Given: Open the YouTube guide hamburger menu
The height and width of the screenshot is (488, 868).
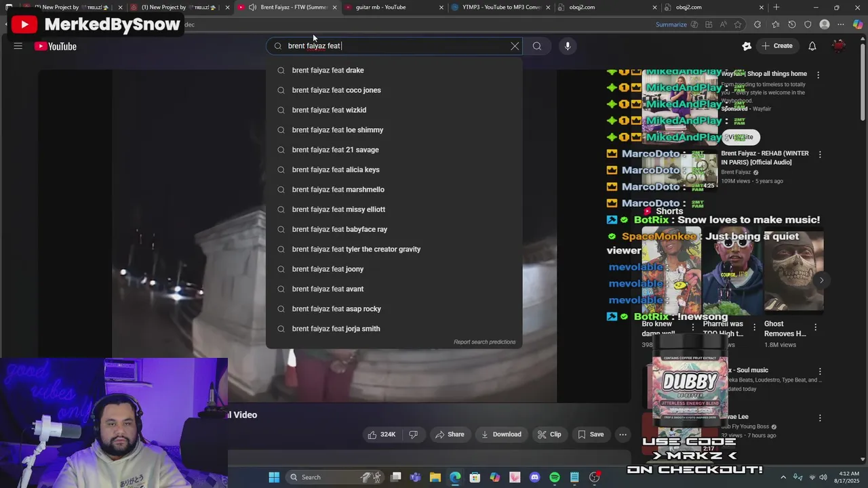Looking at the screenshot, I should pyautogui.click(x=18, y=46).
